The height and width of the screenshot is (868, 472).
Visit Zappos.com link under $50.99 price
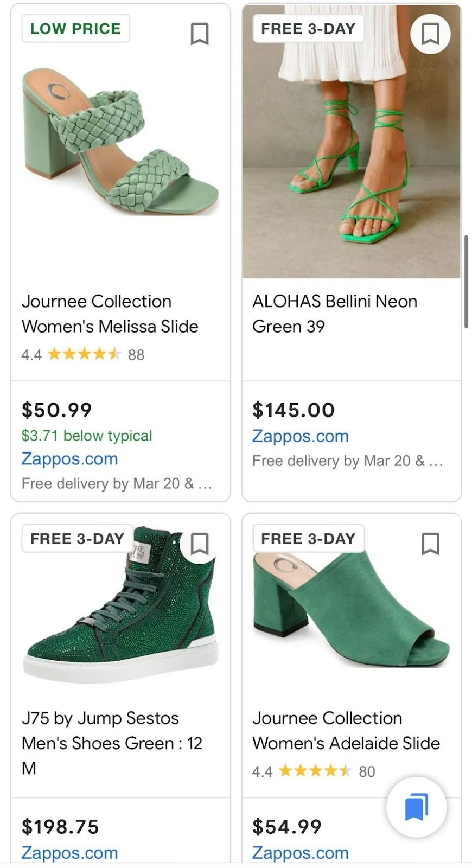(69, 459)
